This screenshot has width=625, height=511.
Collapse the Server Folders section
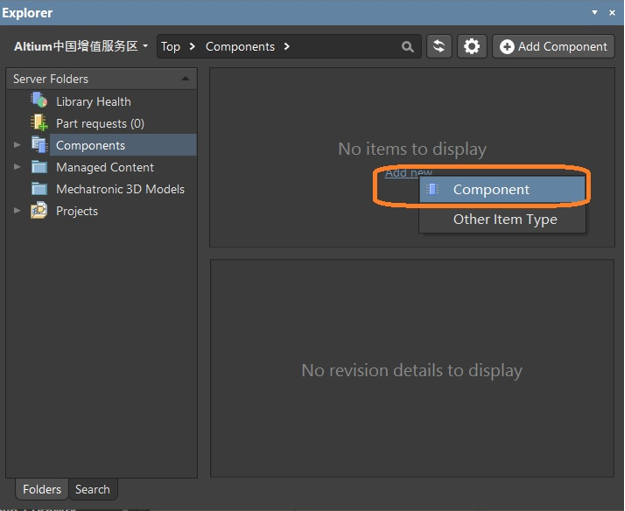pos(185,79)
